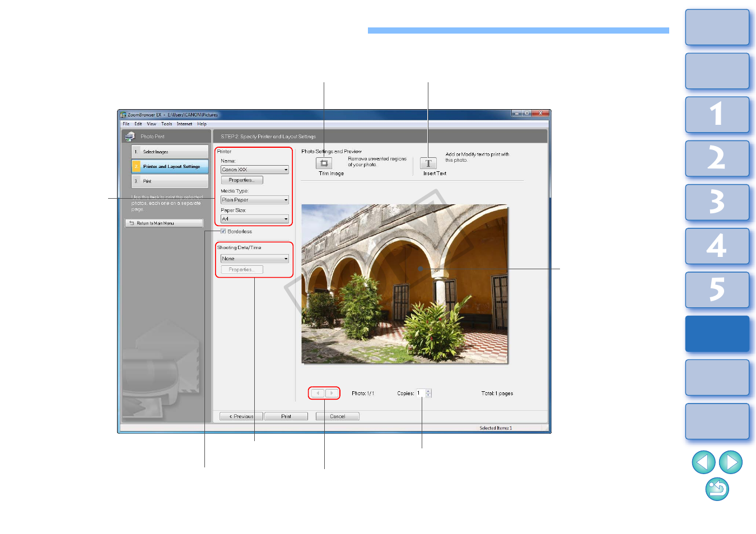Screen dimensions: 756x534
Task: Open the File menu
Action: [126, 124]
